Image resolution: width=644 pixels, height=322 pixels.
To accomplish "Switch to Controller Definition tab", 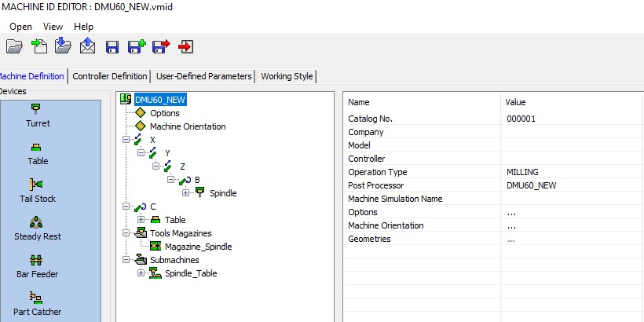I will click(110, 76).
